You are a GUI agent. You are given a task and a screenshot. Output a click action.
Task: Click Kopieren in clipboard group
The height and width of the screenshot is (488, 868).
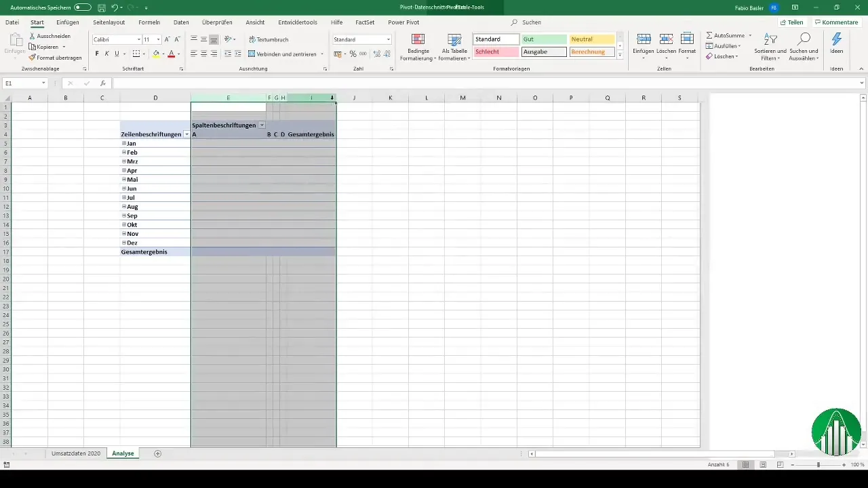(x=47, y=47)
